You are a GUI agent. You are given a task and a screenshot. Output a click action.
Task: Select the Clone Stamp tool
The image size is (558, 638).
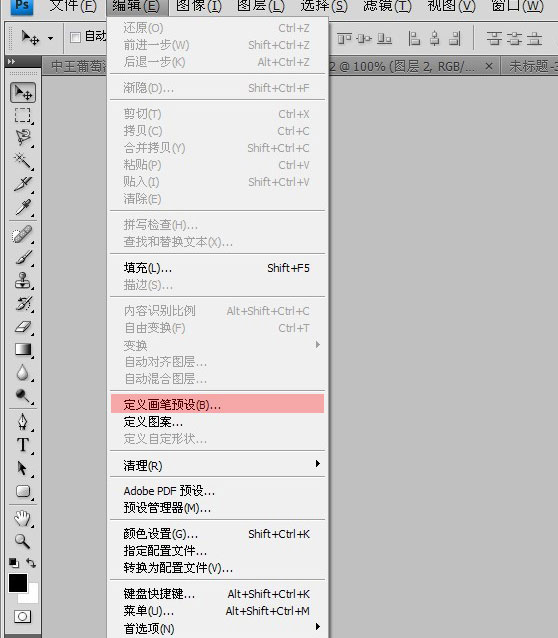[x=23, y=281]
